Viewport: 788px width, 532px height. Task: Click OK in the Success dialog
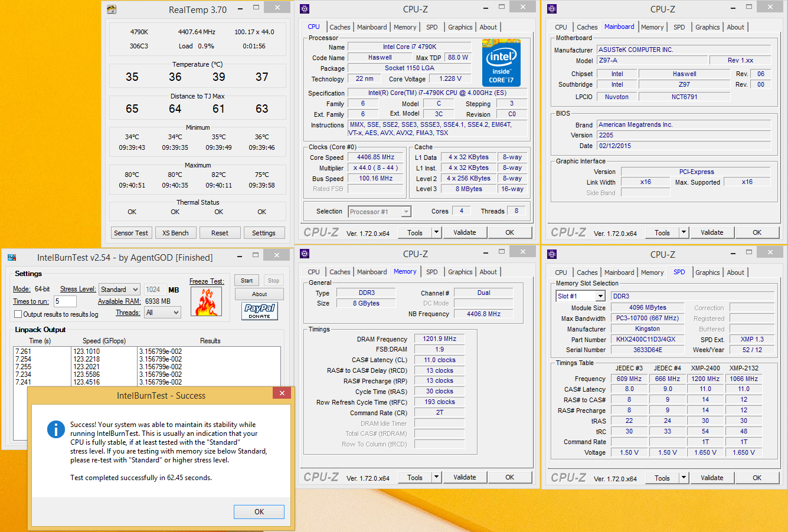259,511
